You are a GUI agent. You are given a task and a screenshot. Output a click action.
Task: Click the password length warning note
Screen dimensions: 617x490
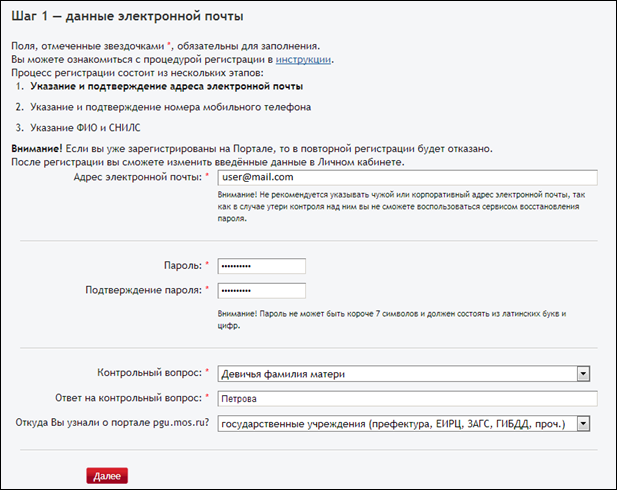392,320
